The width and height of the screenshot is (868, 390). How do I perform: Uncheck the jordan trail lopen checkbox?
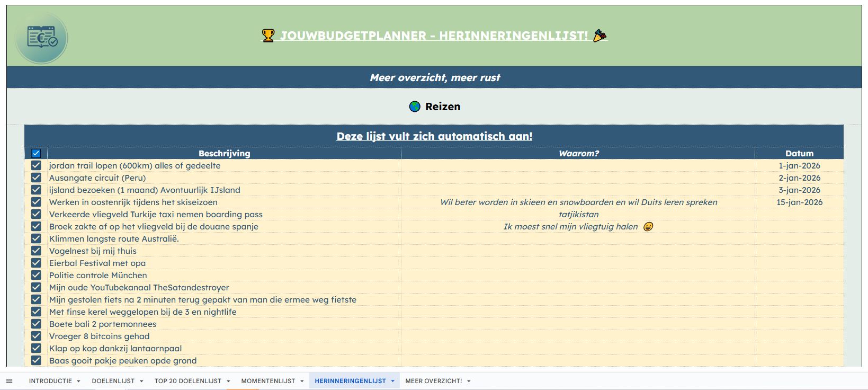[36, 165]
